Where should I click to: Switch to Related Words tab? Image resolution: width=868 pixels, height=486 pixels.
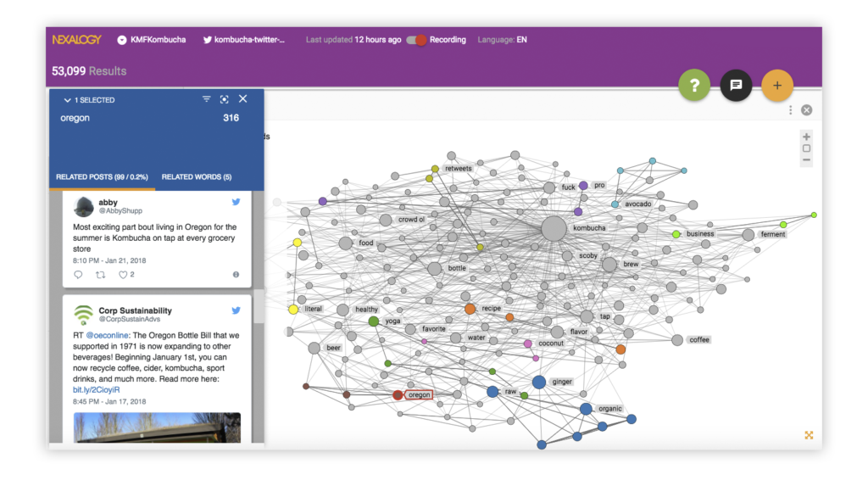pos(197,176)
